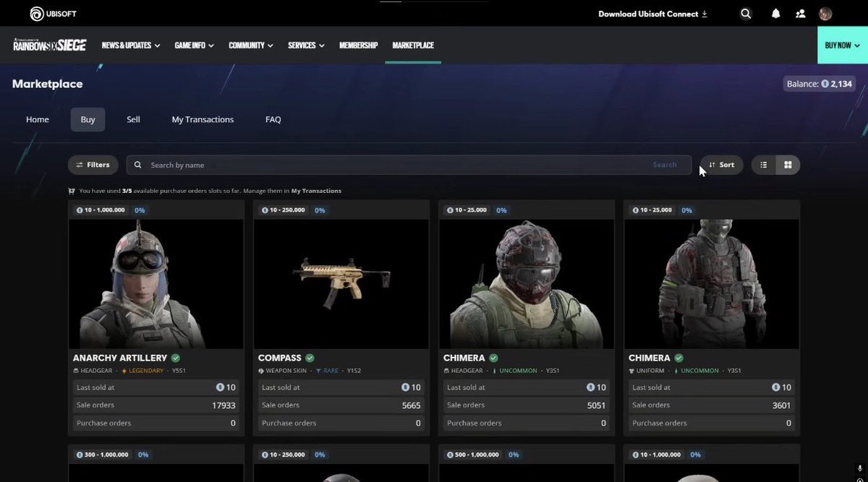The width and height of the screenshot is (868, 482).
Task: Click verified checkmark beside Chimera uniform
Action: pyautogui.click(x=678, y=358)
